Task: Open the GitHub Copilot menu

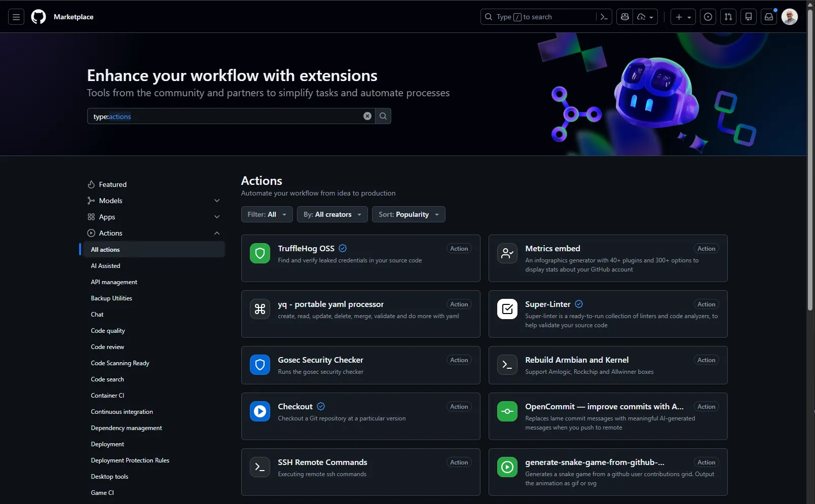Action: pos(624,17)
